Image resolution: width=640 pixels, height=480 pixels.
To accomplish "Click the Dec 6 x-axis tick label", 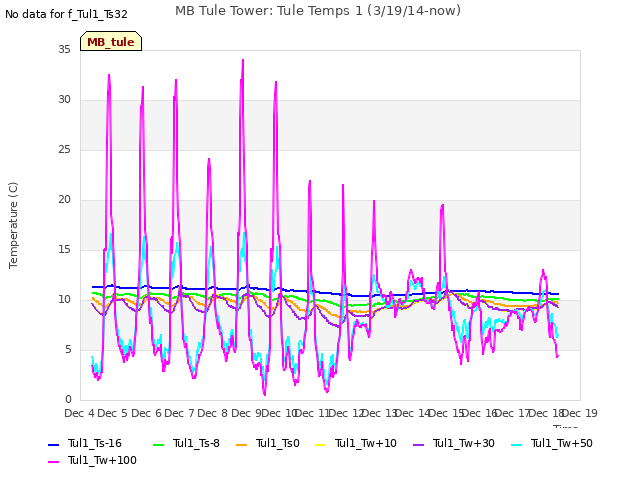I will 146,413.
